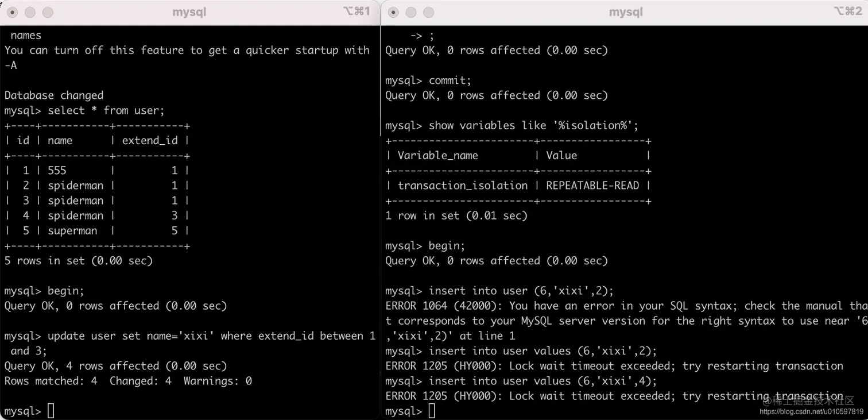Click 'insert into user (6,'xixi',2);' command
Screen dimensions: 868x420
click(x=521, y=291)
